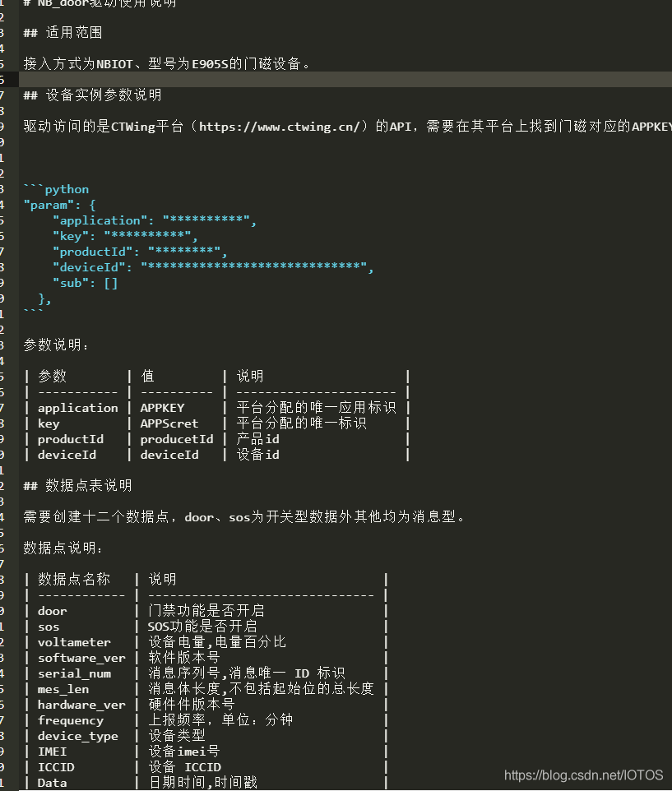Click the "sub": [] line
This screenshot has height=791, width=672.
[x=86, y=283]
